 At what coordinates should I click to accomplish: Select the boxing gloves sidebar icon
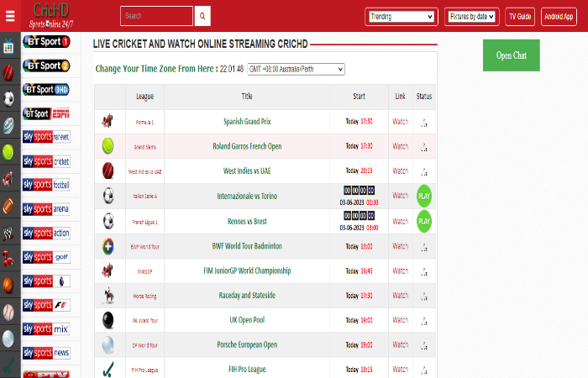8,259
